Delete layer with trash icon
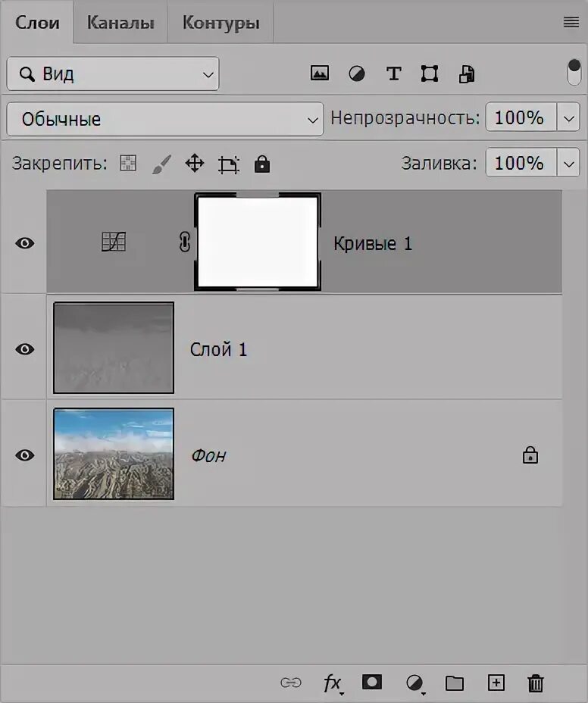Image resolution: width=588 pixels, height=703 pixels. pos(536,683)
